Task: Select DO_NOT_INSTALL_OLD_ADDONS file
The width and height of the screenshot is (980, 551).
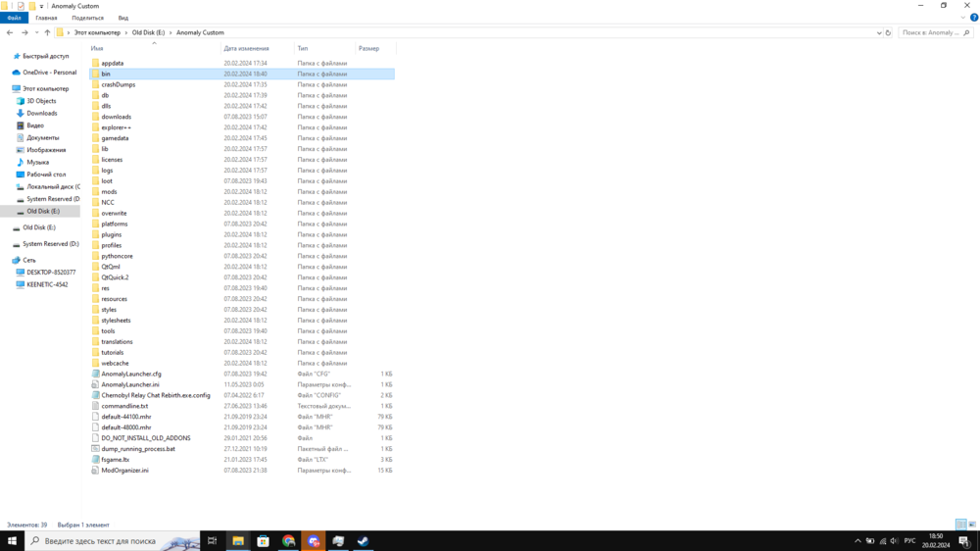Action: pyautogui.click(x=242, y=438)
